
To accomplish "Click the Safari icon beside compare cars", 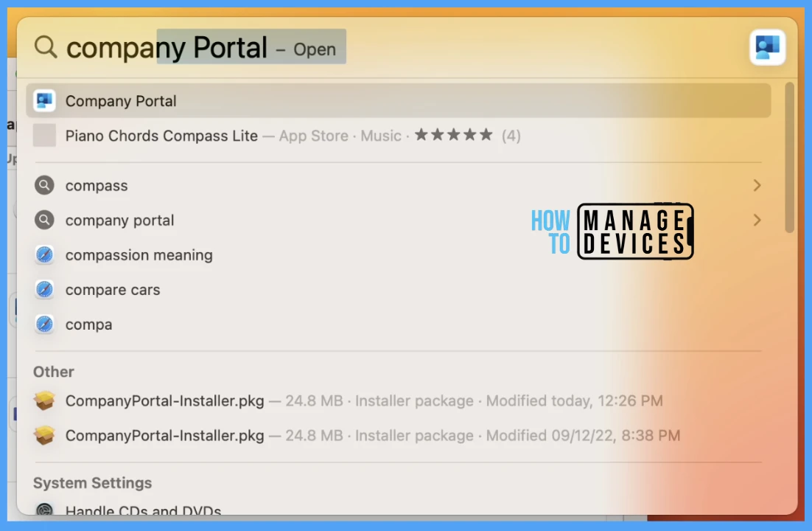I will click(44, 289).
